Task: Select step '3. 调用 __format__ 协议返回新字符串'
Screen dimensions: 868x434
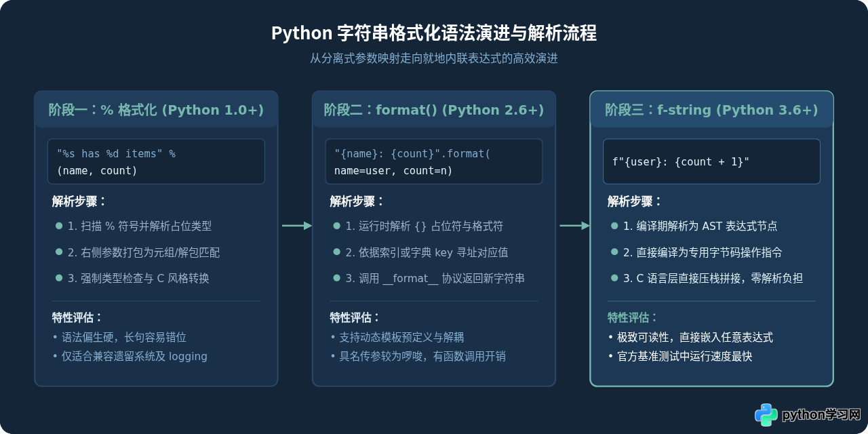Action: (x=435, y=278)
